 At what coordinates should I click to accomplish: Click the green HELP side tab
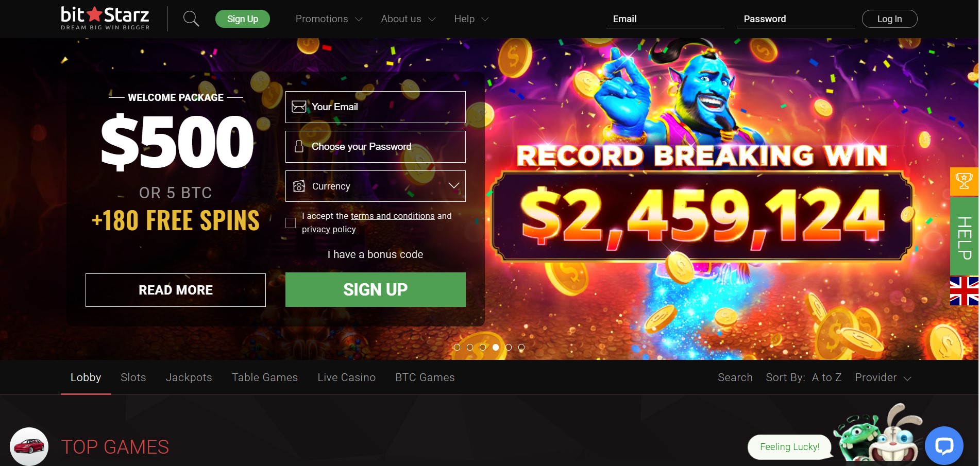coord(964,236)
